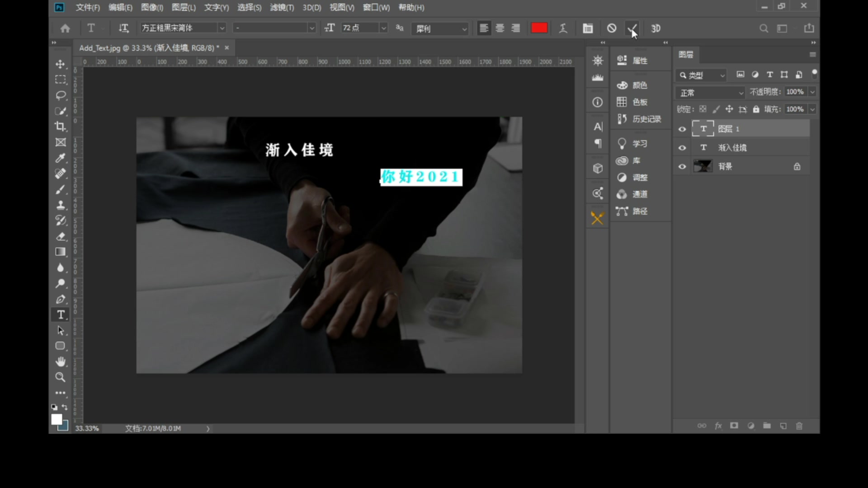The image size is (868, 488).
Task: Select the Zoom tool in toolbar
Action: 60,376
